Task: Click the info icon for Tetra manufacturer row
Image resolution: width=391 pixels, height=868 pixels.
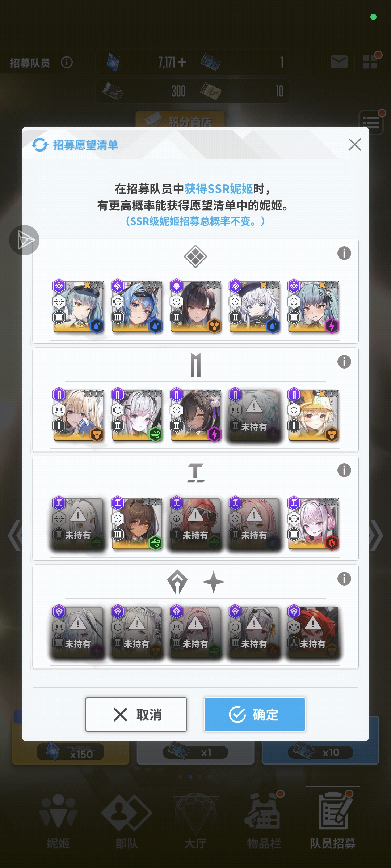Action: [344, 470]
